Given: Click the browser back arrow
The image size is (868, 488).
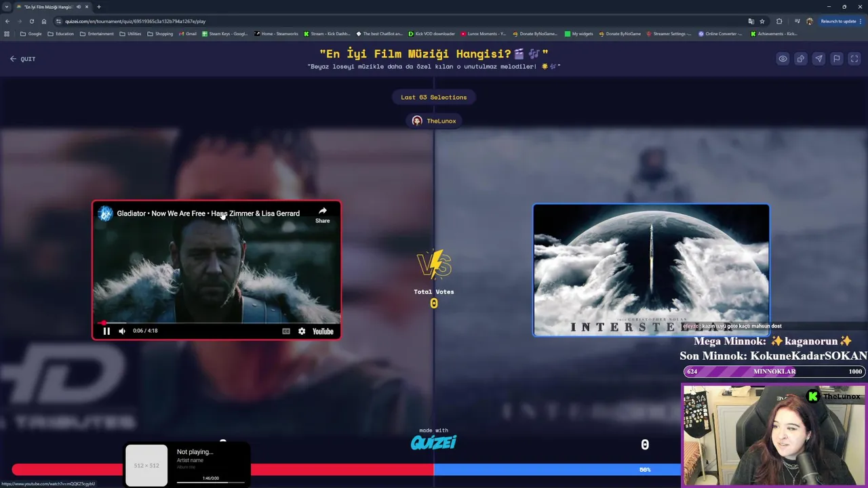Looking at the screenshot, I should 7,21.
